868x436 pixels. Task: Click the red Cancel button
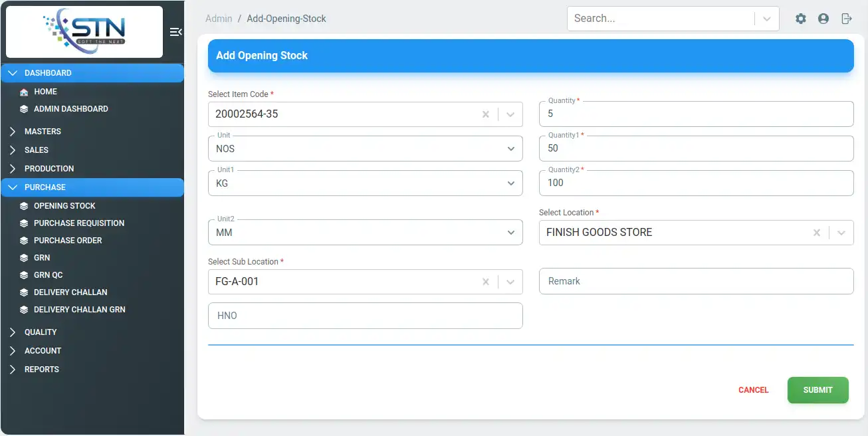coord(753,390)
